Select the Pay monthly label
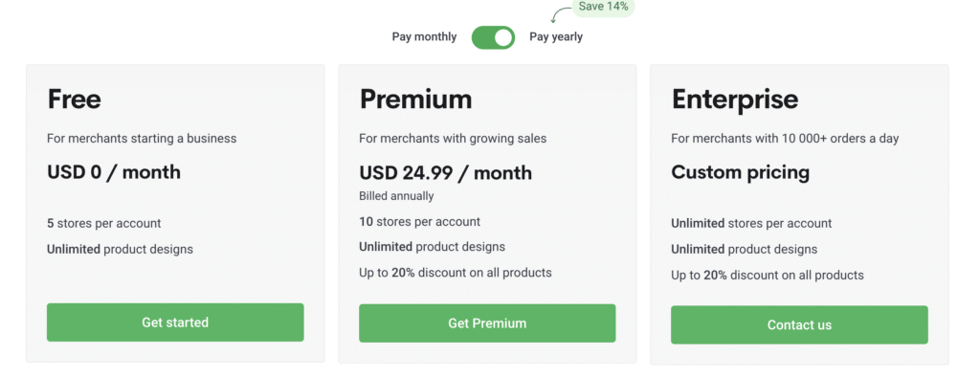The image size is (980, 378). (424, 37)
